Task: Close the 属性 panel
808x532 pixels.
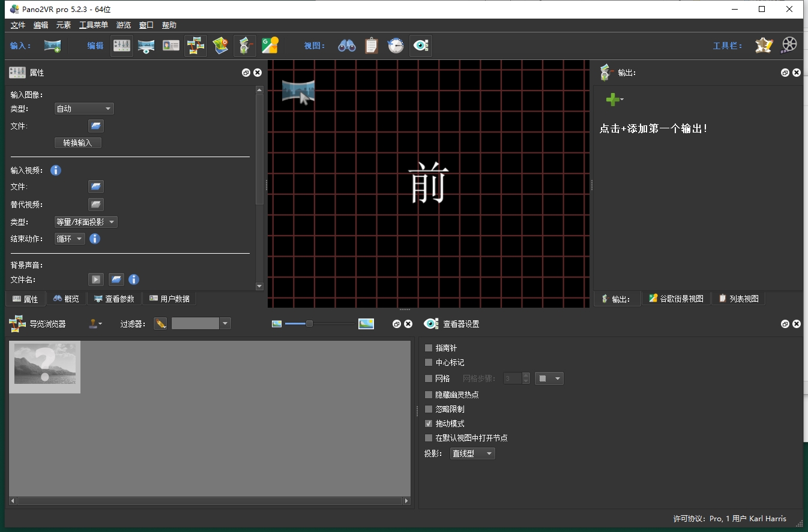Action: click(258, 73)
